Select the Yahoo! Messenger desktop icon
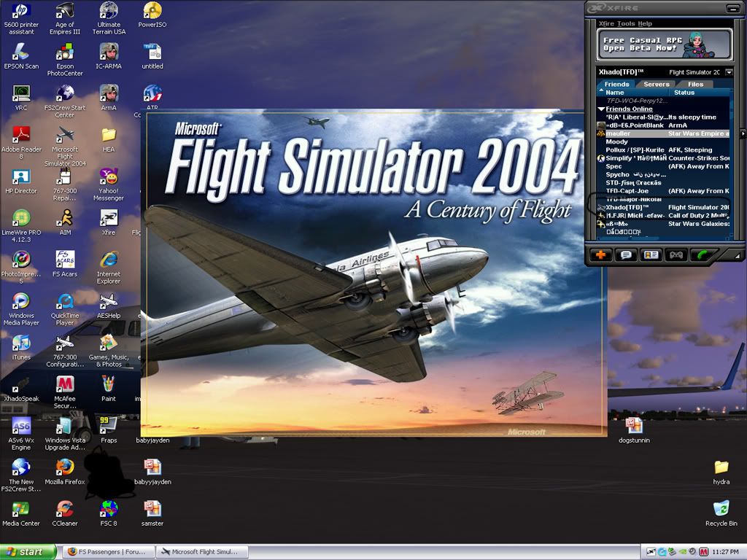The width and height of the screenshot is (747, 560). coord(109,184)
